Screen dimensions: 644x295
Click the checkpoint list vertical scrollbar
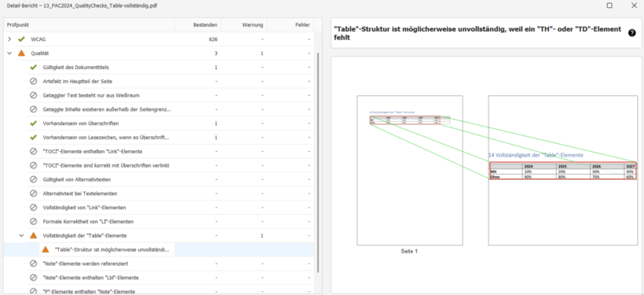point(317,162)
